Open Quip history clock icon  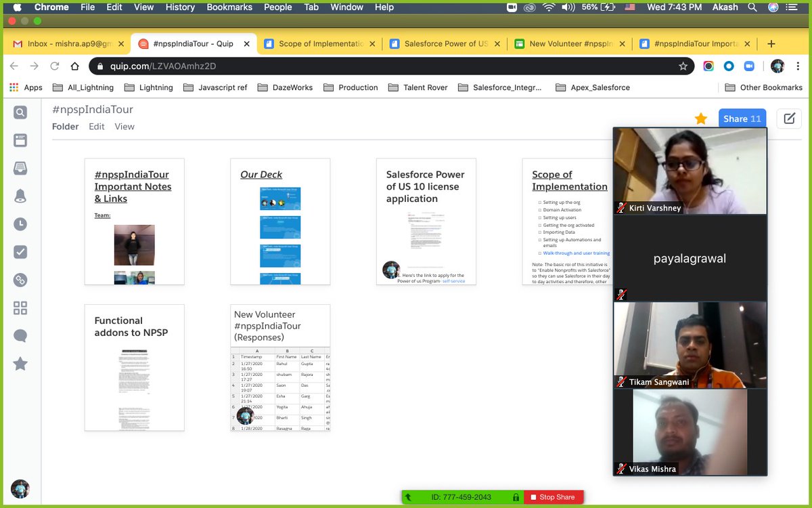point(20,224)
